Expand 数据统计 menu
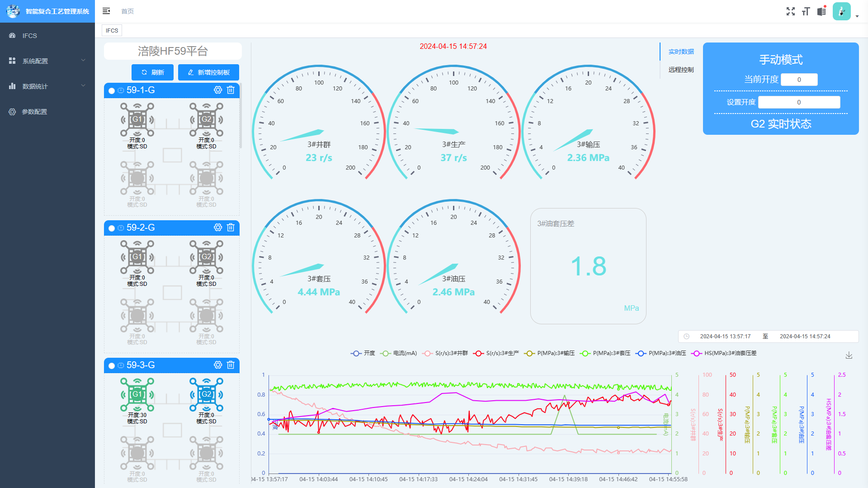The width and height of the screenshot is (868, 488). tap(47, 86)
